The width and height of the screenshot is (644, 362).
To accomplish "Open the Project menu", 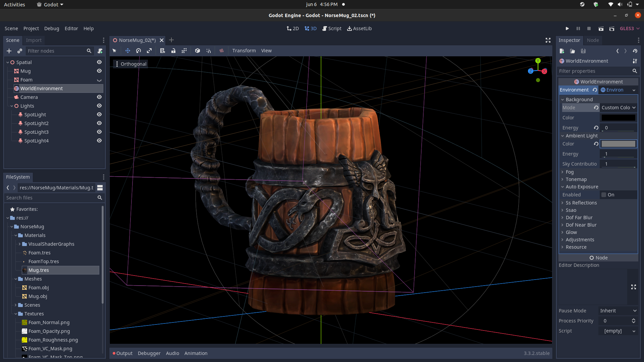I will 31,28.
